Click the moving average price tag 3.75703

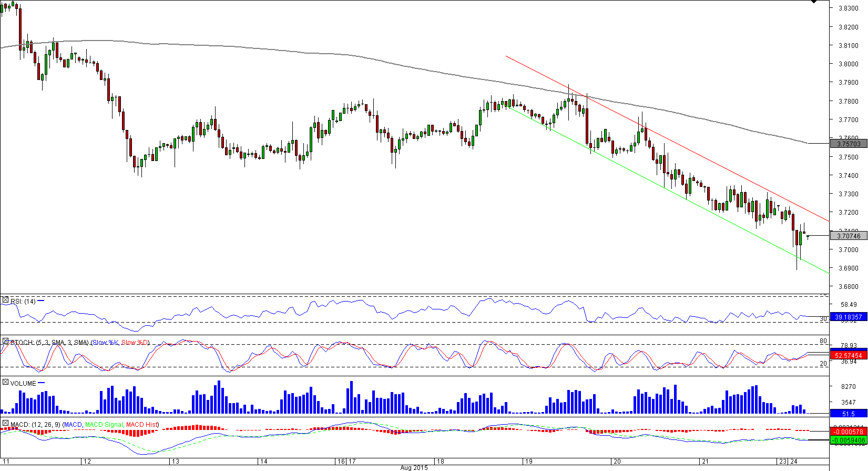click(x=848, y=144)
